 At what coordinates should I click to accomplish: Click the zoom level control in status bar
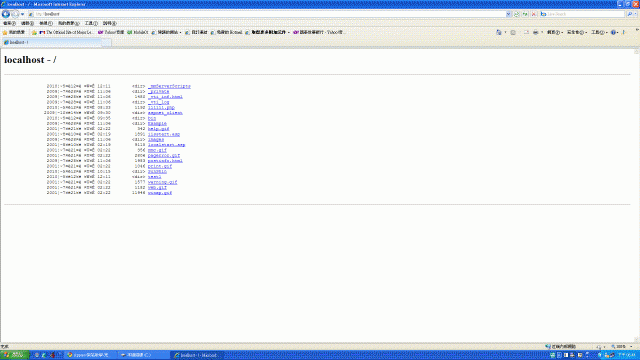point(622,347)
